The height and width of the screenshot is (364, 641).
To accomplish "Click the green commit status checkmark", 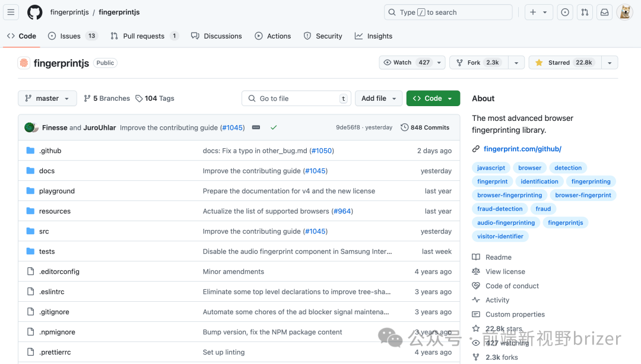I will [x=274, y=127].
